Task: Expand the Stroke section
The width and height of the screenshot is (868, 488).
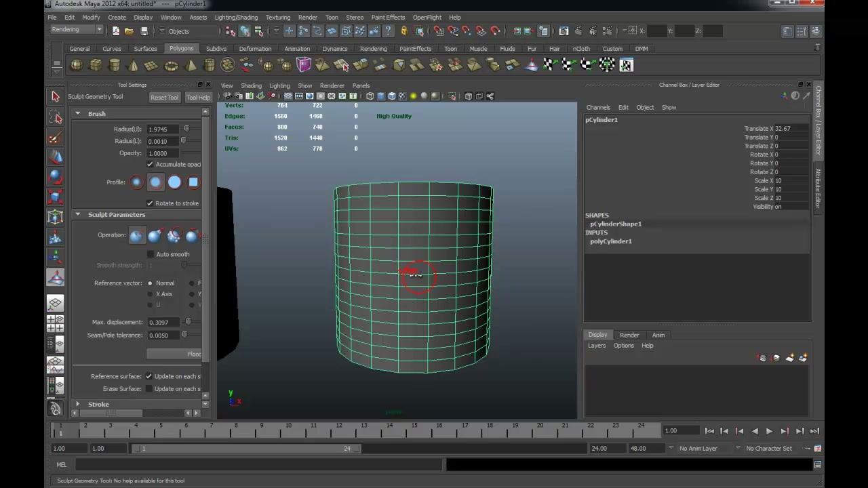Action: [77, 404]
